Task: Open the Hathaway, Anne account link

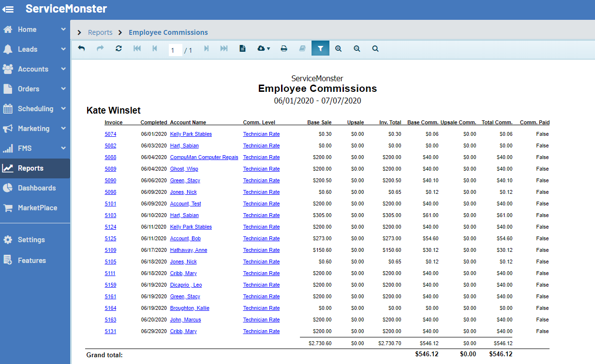Action: (x=189, y=250)
